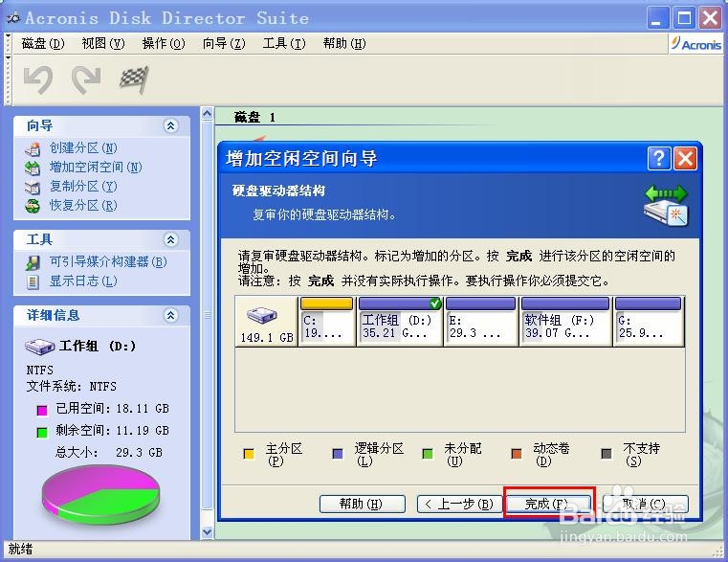The width and height of the screenshot is (728, 562).
Task: Click the Acronis logo in menu bar
Action: (696, 44)
